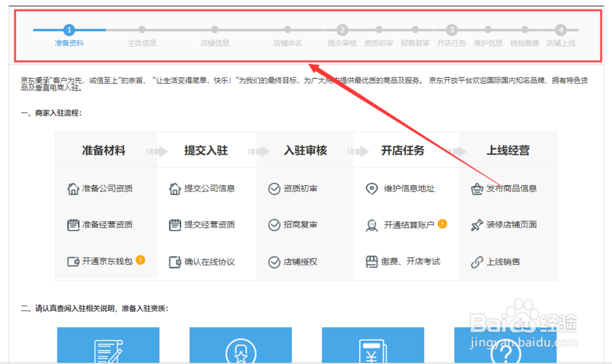The image size is (612, 364).
Task: Open the blue tile with document-and-pen icon
Action: [x=108, y=345]
